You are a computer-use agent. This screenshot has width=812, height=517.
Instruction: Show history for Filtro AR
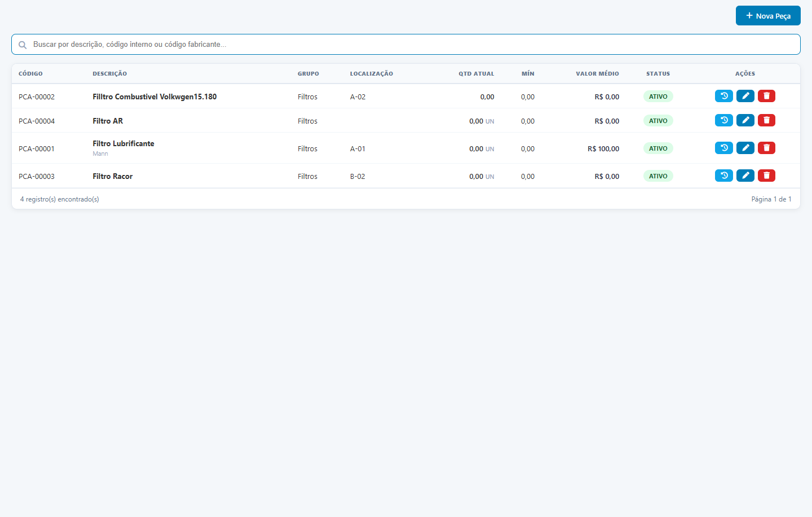(x=724, y=120)
